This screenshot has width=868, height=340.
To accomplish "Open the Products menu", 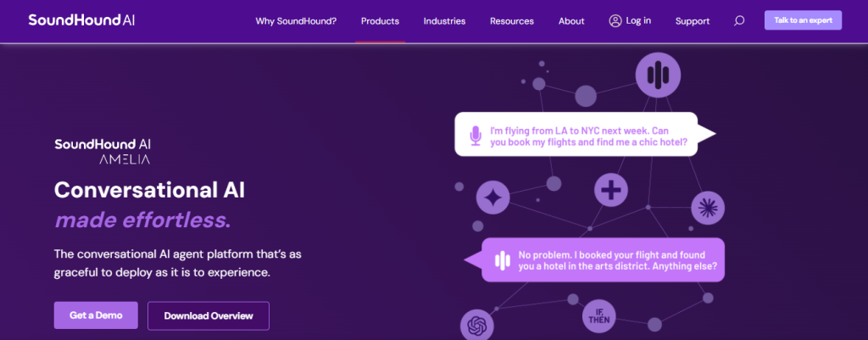I will pyautogui.click(x=380, y=21).
